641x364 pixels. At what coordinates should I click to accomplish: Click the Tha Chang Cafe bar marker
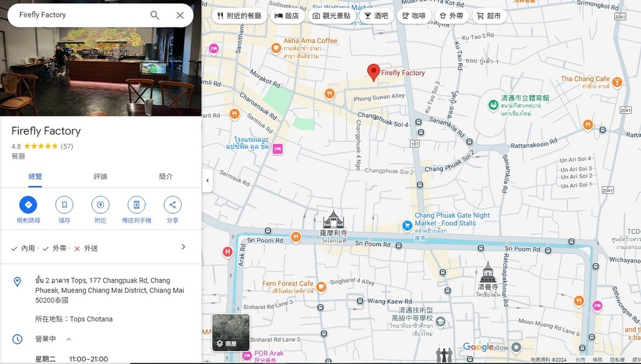(x=617, y=82)
